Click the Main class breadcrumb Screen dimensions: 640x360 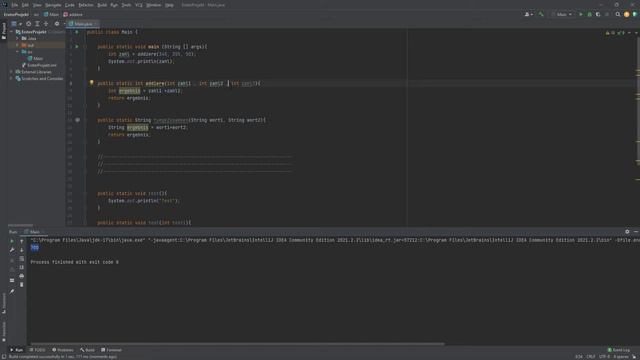51,14
